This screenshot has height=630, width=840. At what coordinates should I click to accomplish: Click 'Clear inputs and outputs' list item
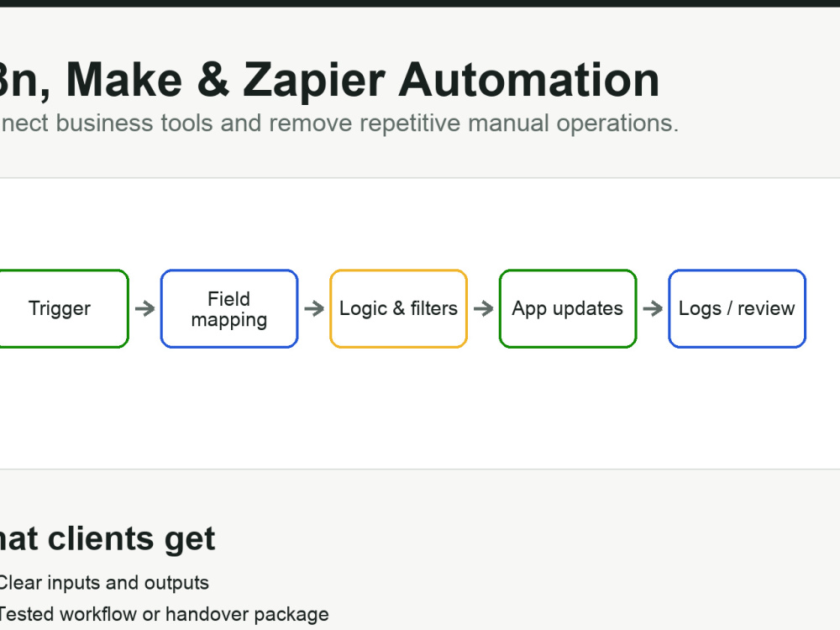point(103,583)
